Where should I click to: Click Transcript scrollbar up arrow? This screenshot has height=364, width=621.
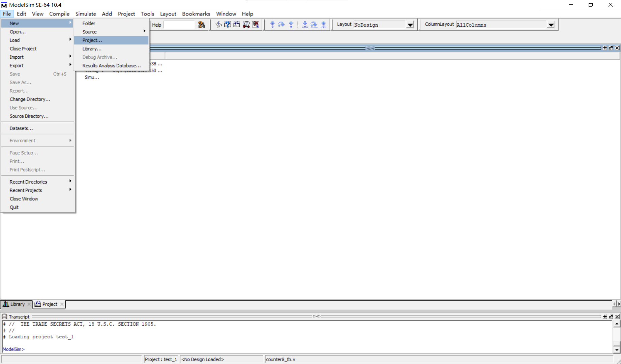tap(617, 324)
